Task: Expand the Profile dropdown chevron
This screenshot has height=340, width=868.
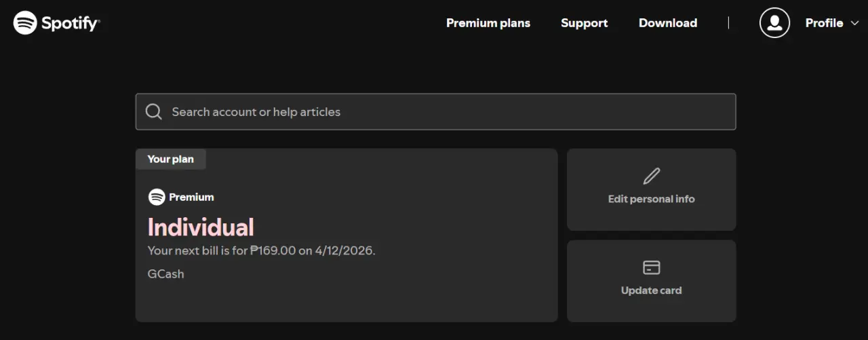Action: [854, 23]
